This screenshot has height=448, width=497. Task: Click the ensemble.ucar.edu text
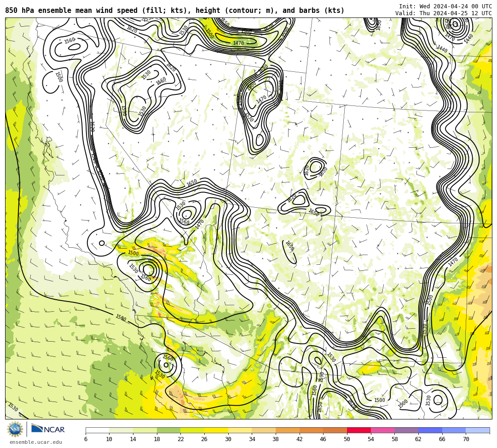(x=36, y=442)
